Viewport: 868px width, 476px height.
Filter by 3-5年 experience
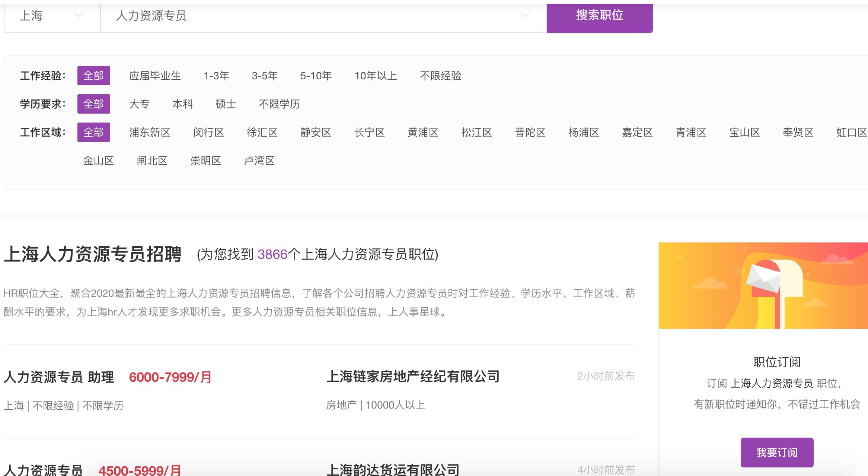coord(265,76)
